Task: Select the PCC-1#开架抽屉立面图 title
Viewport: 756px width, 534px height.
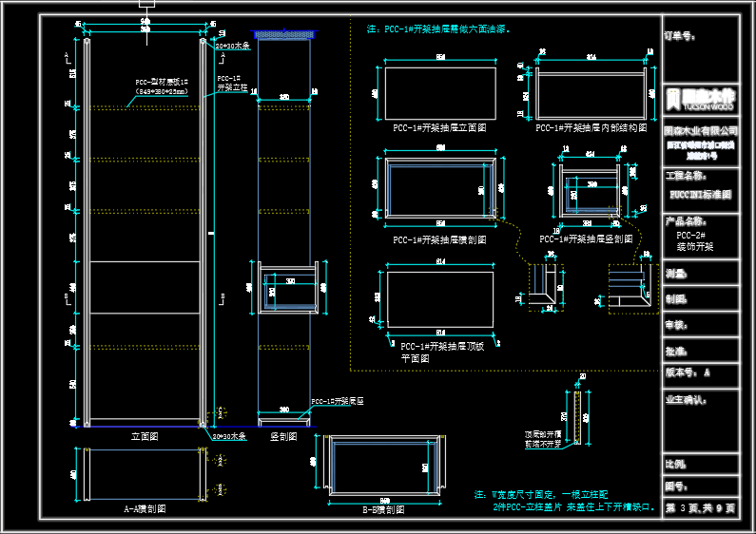Action: [439, 127]
